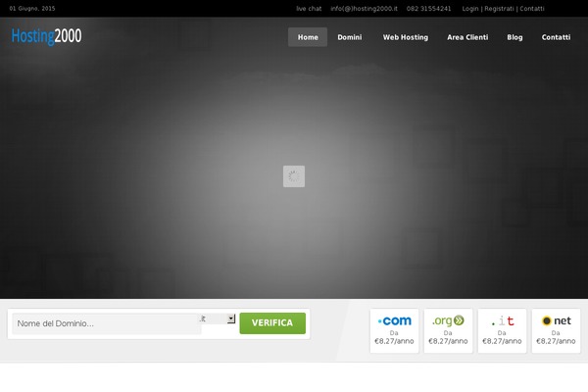Start a live chat
The width and height of the screenshot is (588, 392).
pyautogui.click(x=309, y=9)
